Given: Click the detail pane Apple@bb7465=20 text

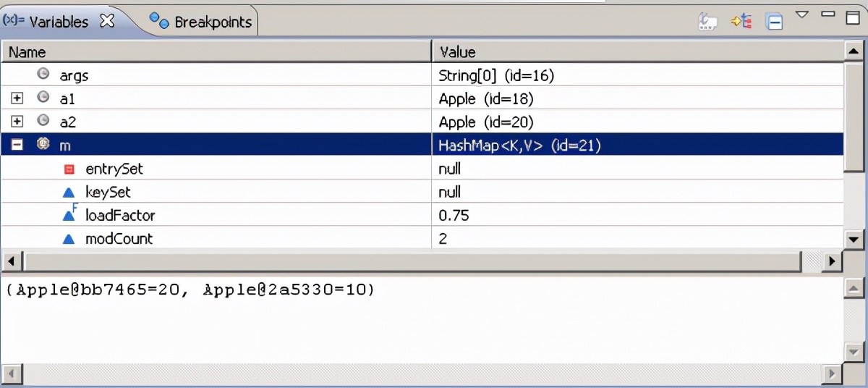Looking at the screenshot, I should point(97,290).
